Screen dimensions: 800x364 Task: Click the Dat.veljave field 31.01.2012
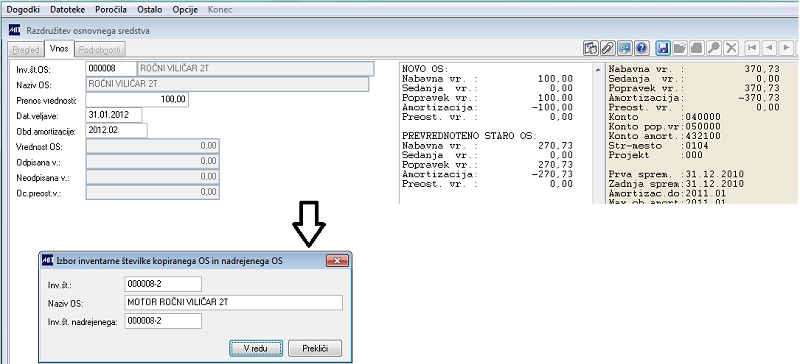114,115
